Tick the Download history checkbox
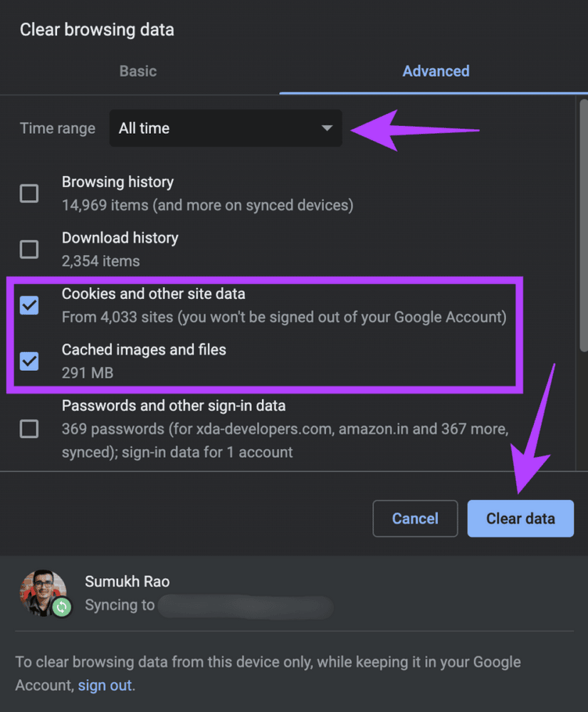Screen dimensions: 588x712 (29, 249)
